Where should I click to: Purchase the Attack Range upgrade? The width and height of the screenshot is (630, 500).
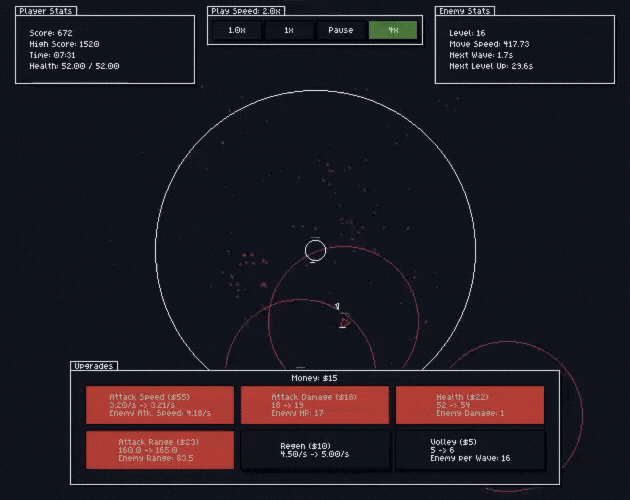click(160, 450)
